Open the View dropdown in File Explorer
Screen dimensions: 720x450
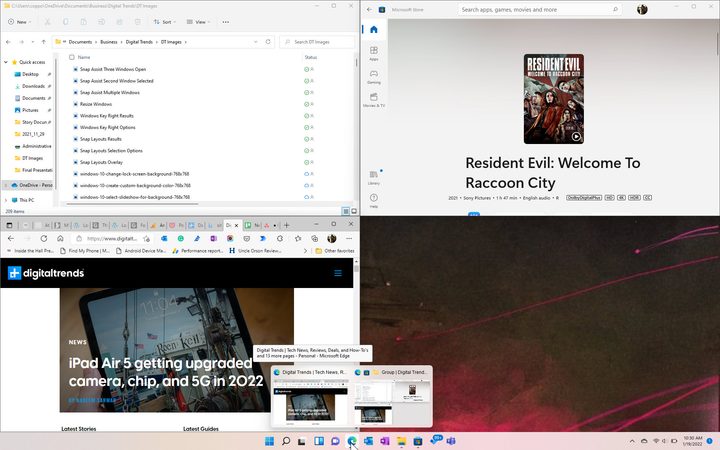(198, 22)
